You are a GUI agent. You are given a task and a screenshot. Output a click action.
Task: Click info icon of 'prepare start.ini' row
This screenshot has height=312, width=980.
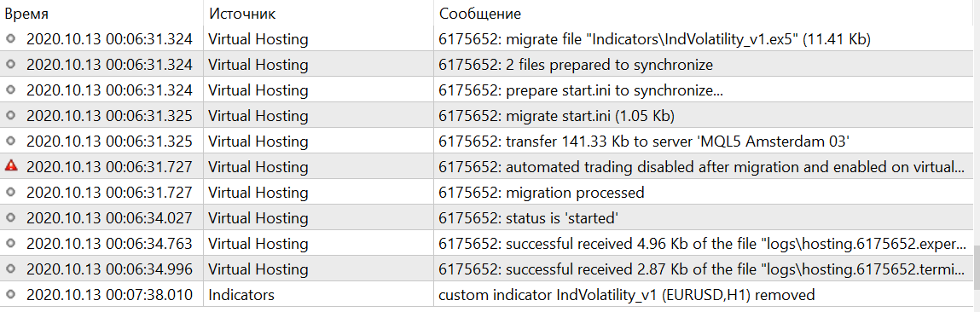click(x=10, y=90)
